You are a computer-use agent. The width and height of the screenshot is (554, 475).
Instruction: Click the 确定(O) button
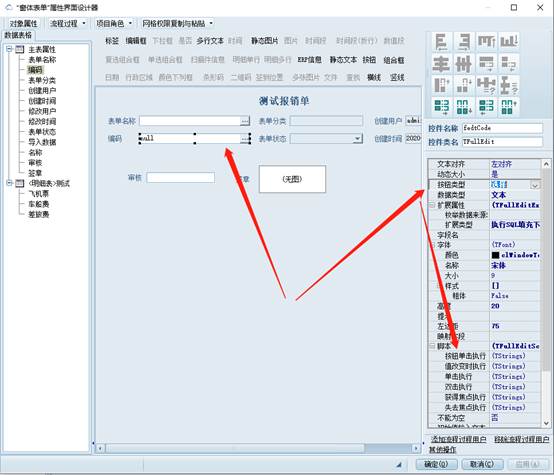tap(436, 464)
